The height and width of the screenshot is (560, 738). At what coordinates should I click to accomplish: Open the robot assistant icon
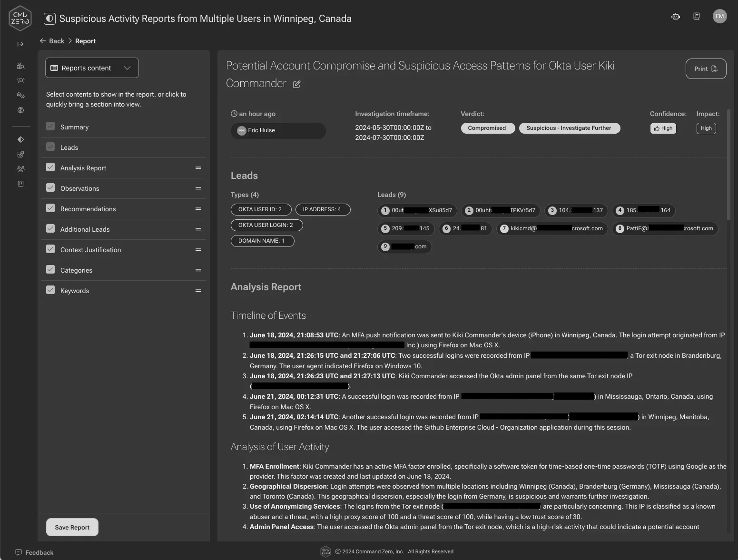coord(676,16)
